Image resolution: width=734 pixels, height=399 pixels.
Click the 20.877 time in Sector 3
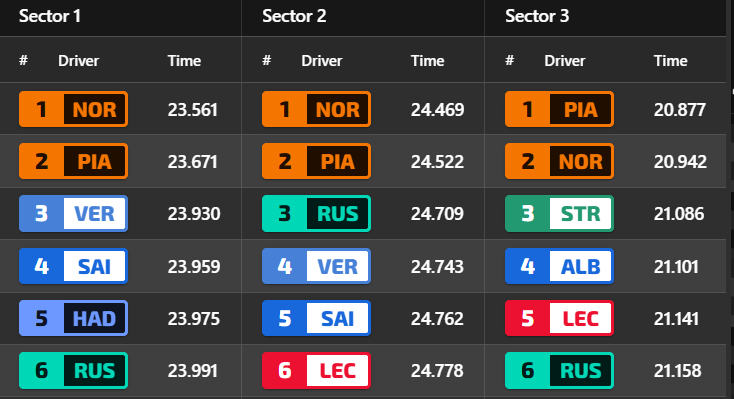[680, 110]
